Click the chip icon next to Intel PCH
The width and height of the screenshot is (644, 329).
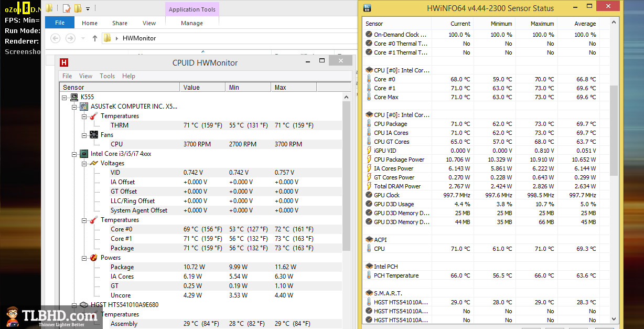(369, 267)
